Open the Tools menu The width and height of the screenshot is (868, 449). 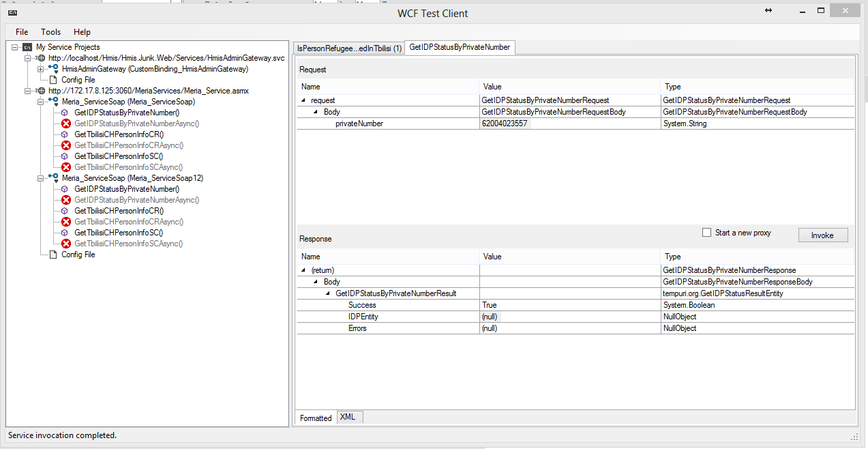[x=50, y=32]
